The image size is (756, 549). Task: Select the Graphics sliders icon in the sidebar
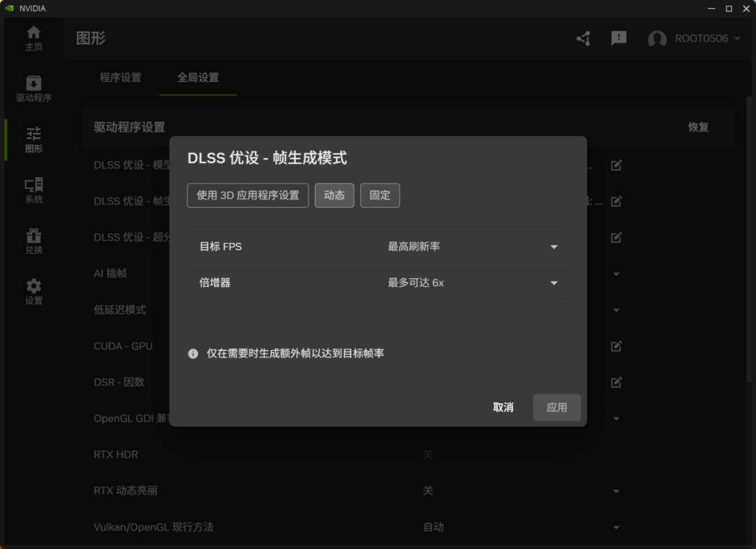click(x=34, y=134)
